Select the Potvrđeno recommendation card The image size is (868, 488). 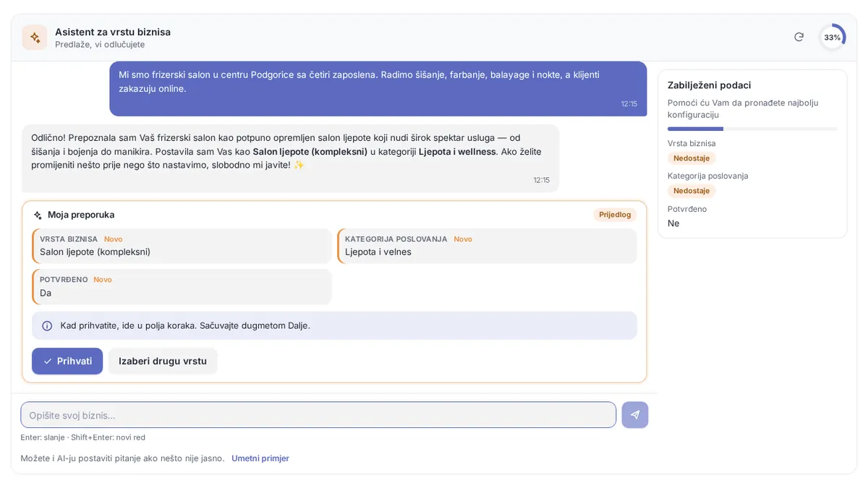pos(182,287)
